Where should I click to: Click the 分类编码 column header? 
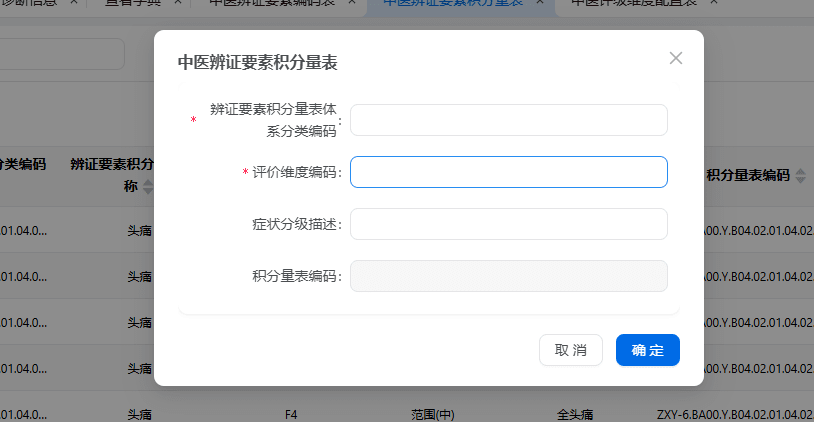tap(23, 164)
